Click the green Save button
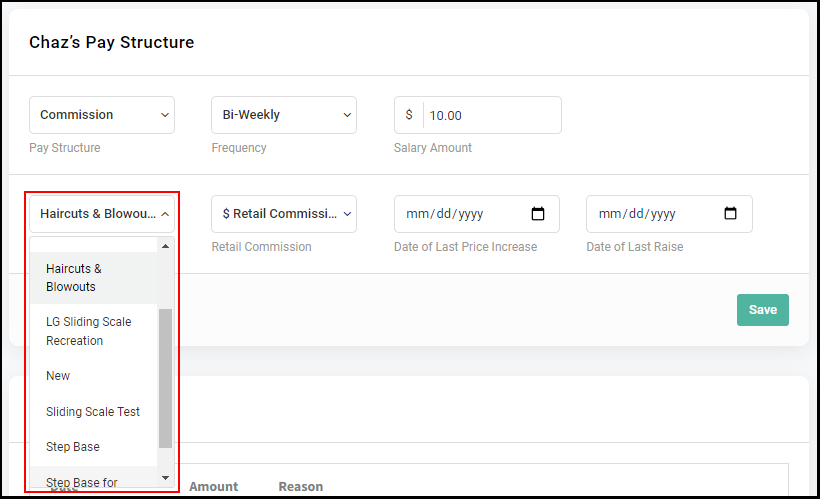The image size is (820, 499). [762, 310]
